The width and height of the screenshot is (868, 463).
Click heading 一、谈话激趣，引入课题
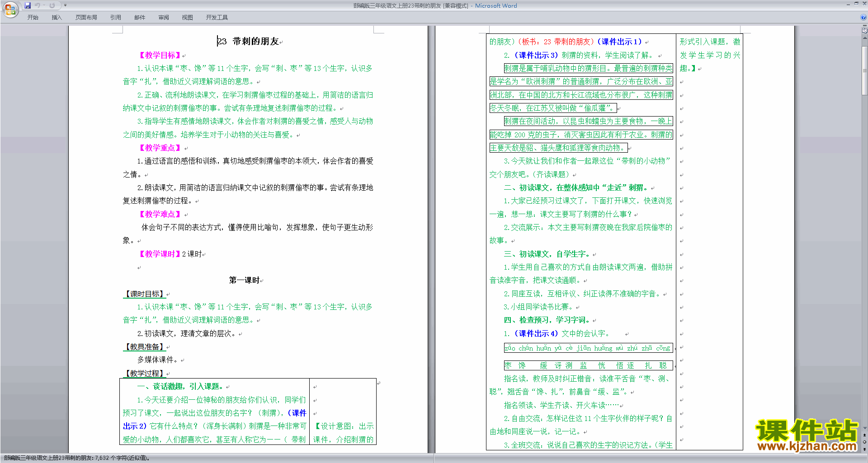[x=181, y=386]
